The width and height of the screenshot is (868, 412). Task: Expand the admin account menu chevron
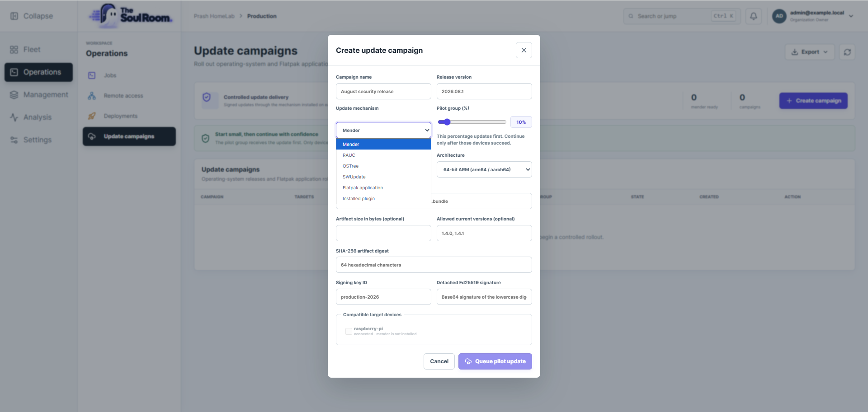tap(851, 16)
